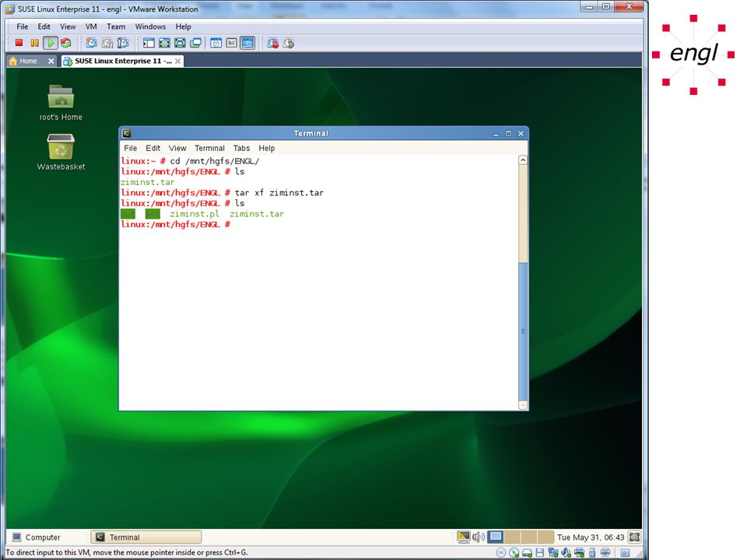Open the Terminal window's File menu
Image resolution: width=747 pixels, height=560 pixels.
[131, 148]
